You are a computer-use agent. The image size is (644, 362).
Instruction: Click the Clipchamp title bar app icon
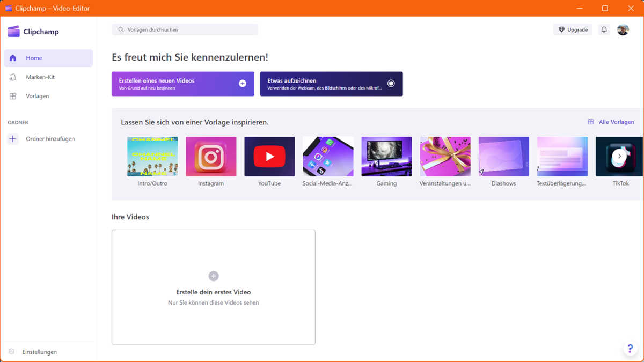point(8,8)
